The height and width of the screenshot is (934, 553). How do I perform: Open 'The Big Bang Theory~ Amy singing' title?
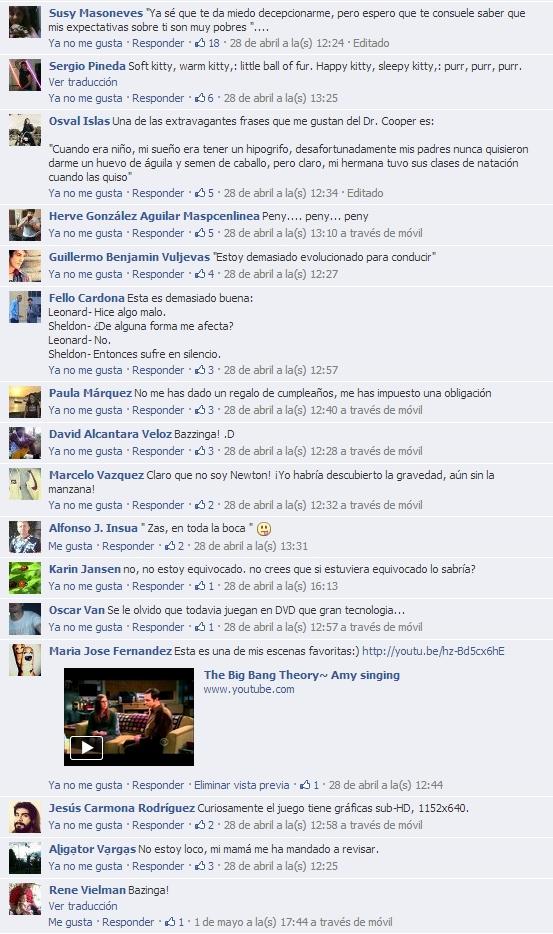(x=302, y=675)
